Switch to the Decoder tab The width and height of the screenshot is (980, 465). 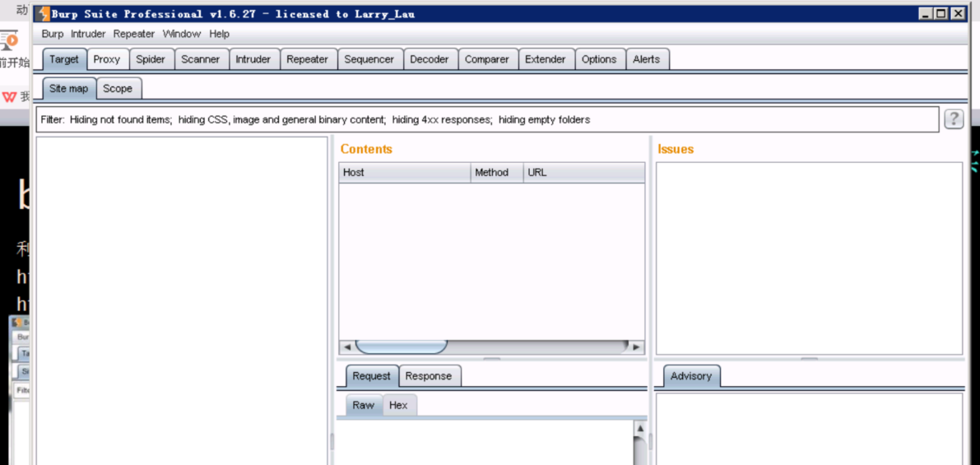click(430, 59)
